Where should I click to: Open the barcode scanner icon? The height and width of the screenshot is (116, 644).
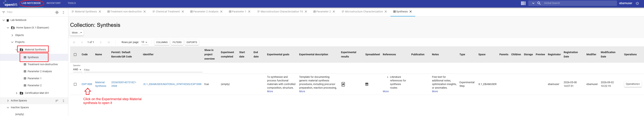coord(523,3)
